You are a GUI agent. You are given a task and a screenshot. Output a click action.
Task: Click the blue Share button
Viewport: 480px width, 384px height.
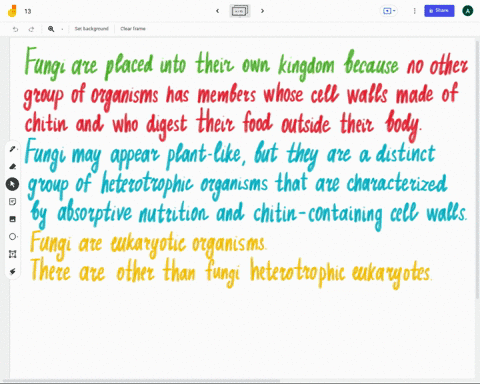click(x=439, y=11)
